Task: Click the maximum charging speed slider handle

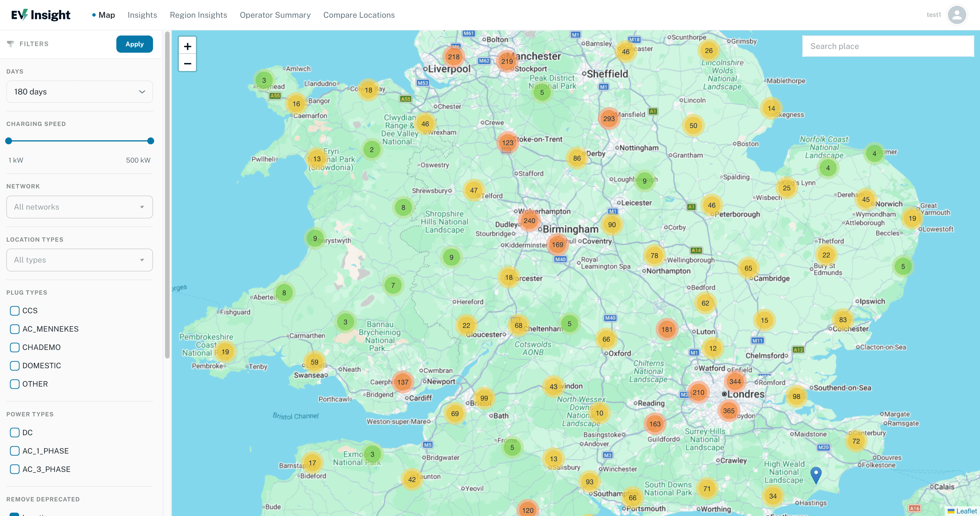Action: 151,141
